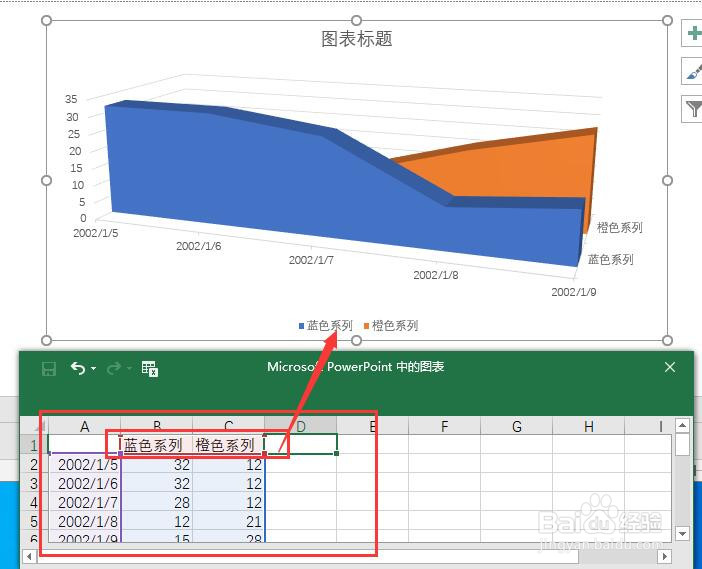
Task: Click the horizontal scrollbar track
Action: pos(618,556)
